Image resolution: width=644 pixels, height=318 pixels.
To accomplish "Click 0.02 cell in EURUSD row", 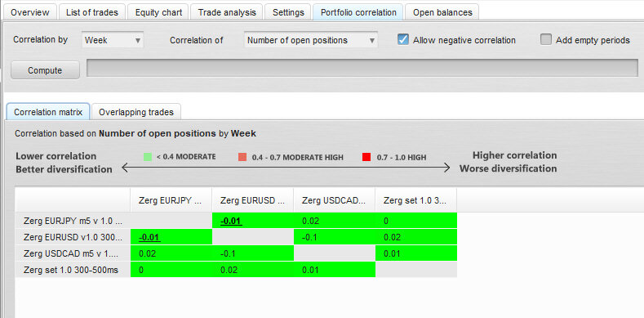I will point(415,237).
